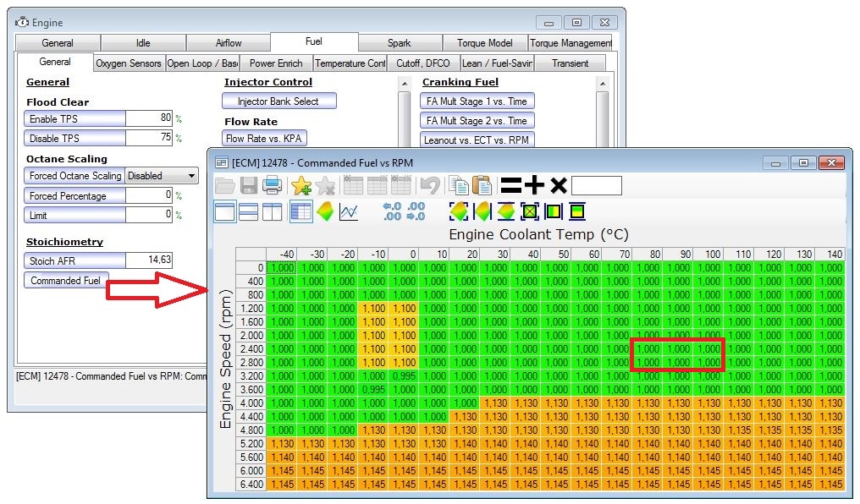This screenshot has height=504, width=860.
Task: Click the multiply (X) icon
Action: tap(558, 186)
